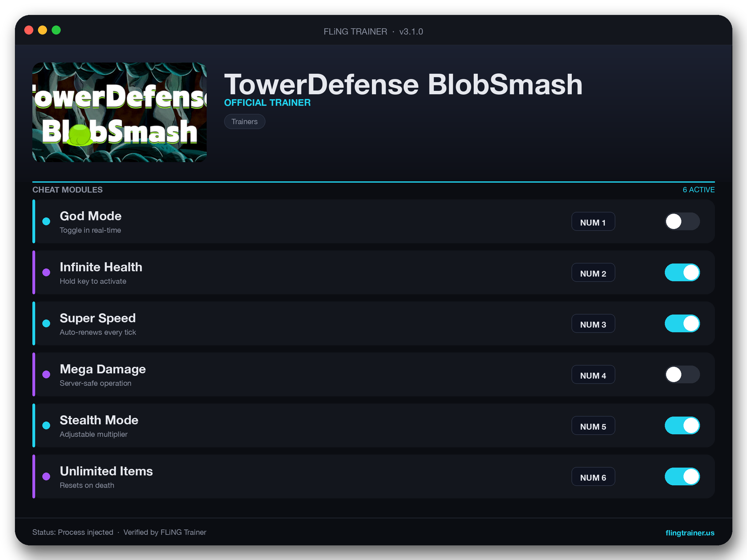The width and height of the screenshot is (747, 560).
Task: Click the NUM 2 hotkey button
Action: point(593,273)
